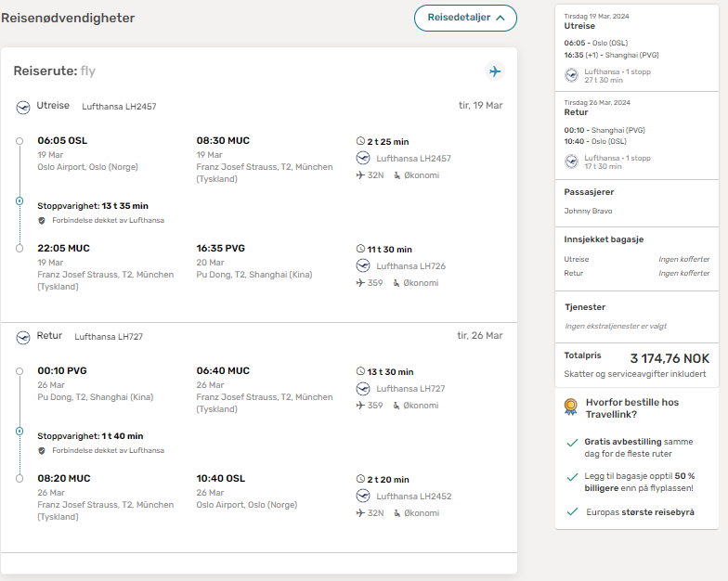This screenshot has width=728, height=581.
Task: Click the award ribbon icon by Travellink
Action: tap(570, 407)
